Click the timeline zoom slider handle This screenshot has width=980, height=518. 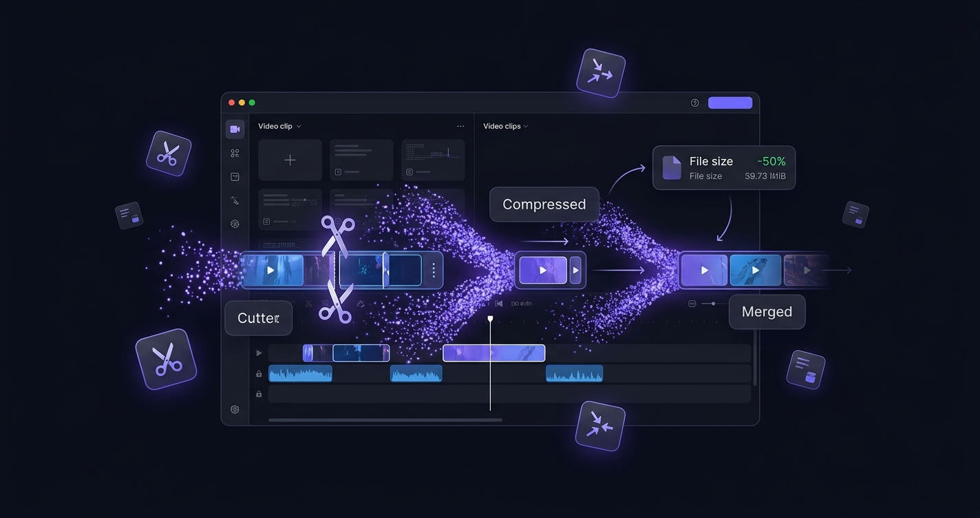[713, 304]
